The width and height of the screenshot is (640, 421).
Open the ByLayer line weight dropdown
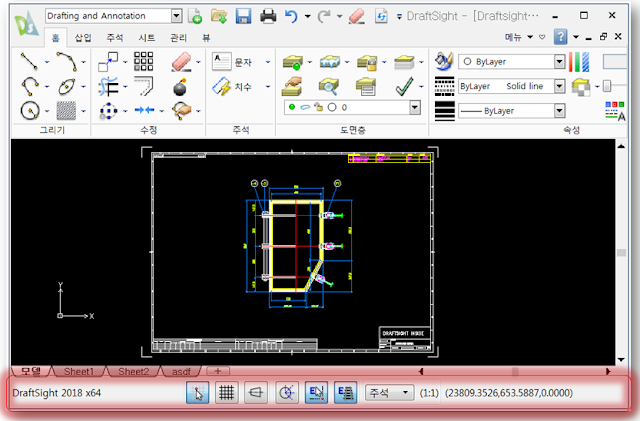click(559, 111)
